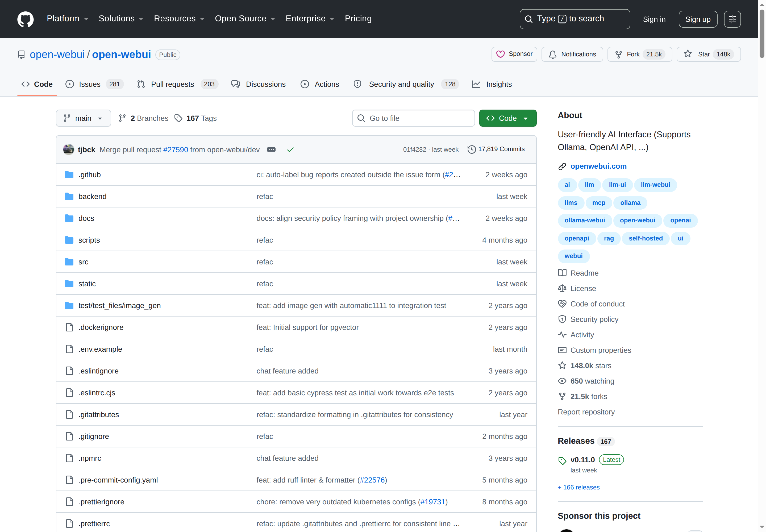Image resolution: width=766 pixels, height=532 pixels.
Task: Switch to the Issues tab
Action: (x=94, y=84)
